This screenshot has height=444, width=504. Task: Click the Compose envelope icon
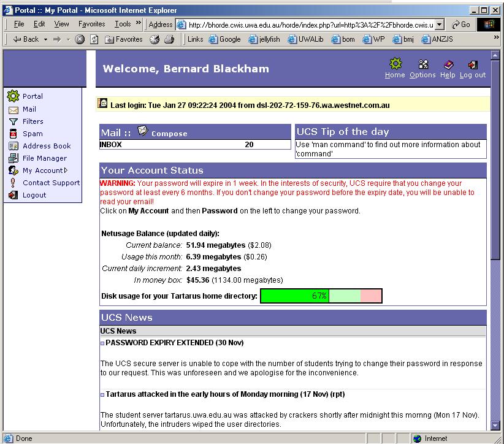142,131
